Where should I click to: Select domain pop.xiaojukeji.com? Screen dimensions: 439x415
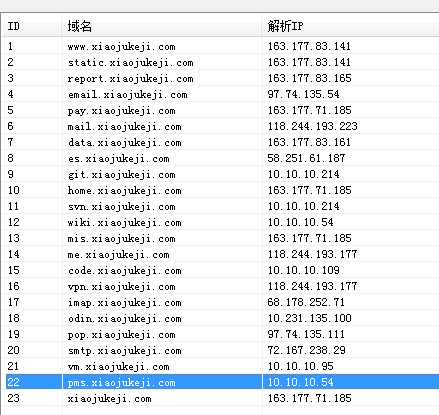[121, 334]
